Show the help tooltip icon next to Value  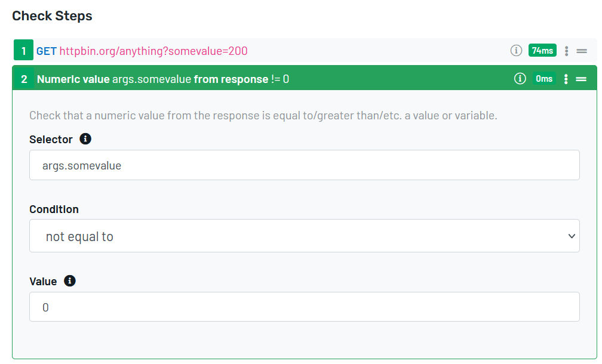(x=70, y=281)
